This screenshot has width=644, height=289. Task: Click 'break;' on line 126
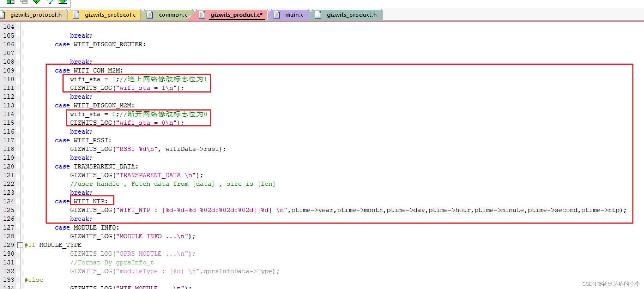point(81,219)
